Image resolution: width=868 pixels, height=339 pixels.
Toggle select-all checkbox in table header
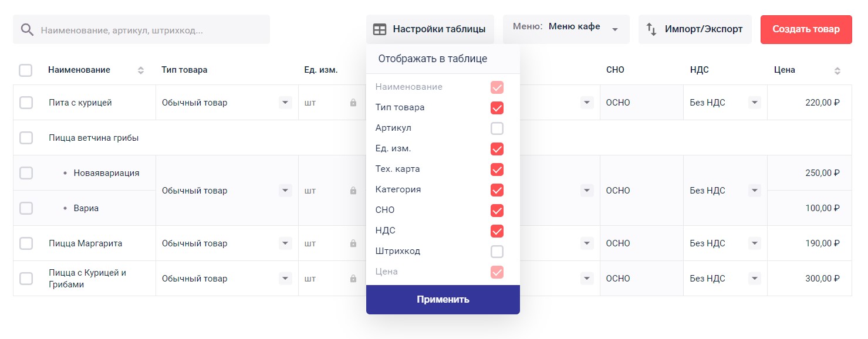[26, 70]
